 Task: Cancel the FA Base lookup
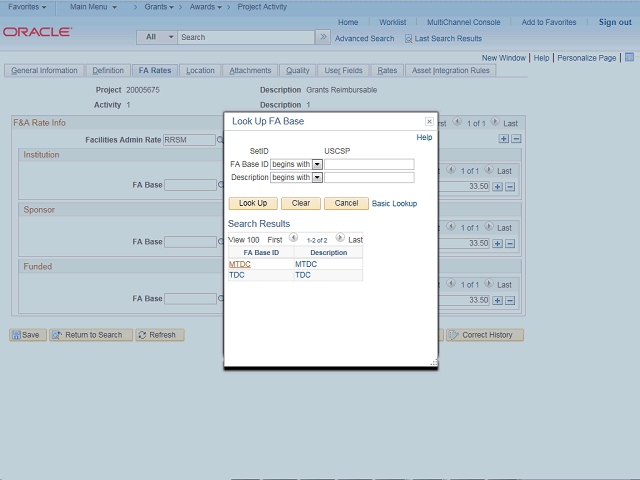(346, 203)
